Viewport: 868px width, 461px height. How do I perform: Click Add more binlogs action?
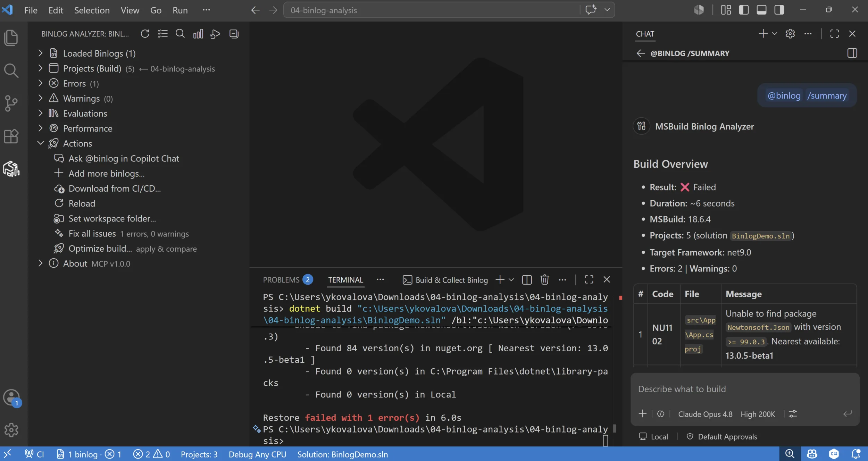click(106, 173)
